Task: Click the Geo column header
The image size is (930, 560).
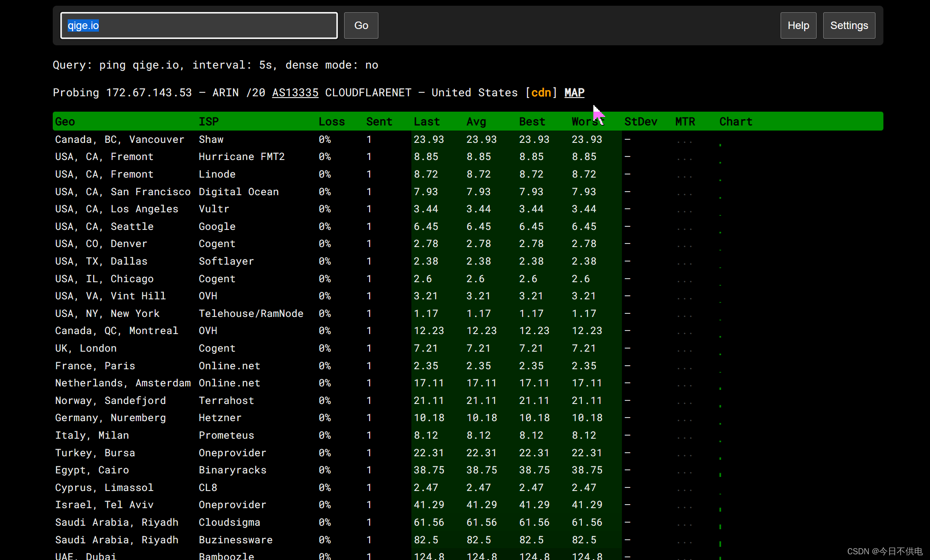Action: (65, 122)
